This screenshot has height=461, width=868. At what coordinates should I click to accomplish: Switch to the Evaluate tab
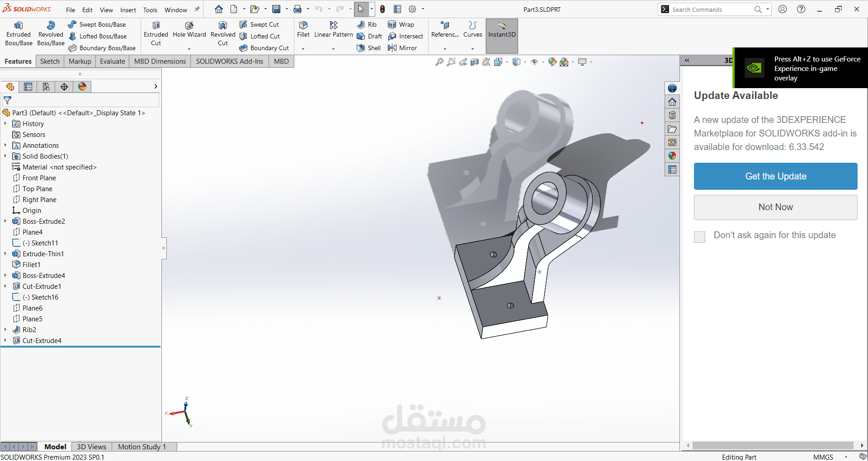(113, 61)
